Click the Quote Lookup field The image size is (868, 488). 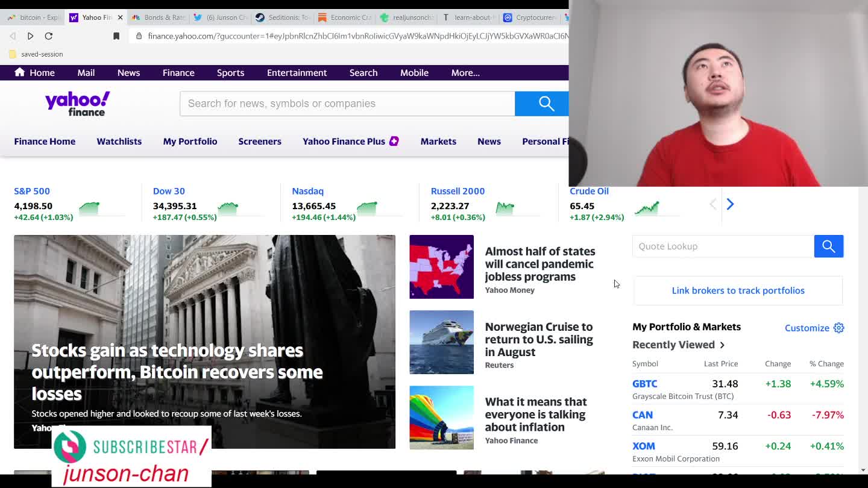tap(723, 246)
